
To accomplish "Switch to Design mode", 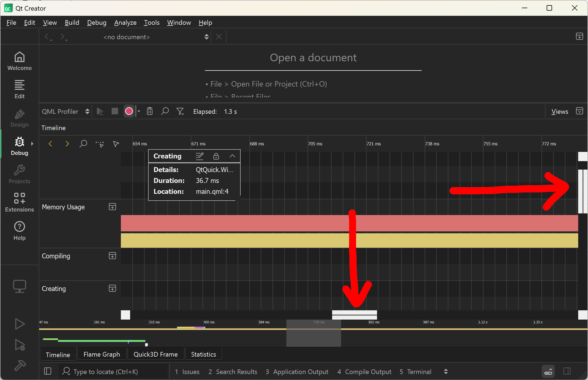I will click(x=19, y=118).
